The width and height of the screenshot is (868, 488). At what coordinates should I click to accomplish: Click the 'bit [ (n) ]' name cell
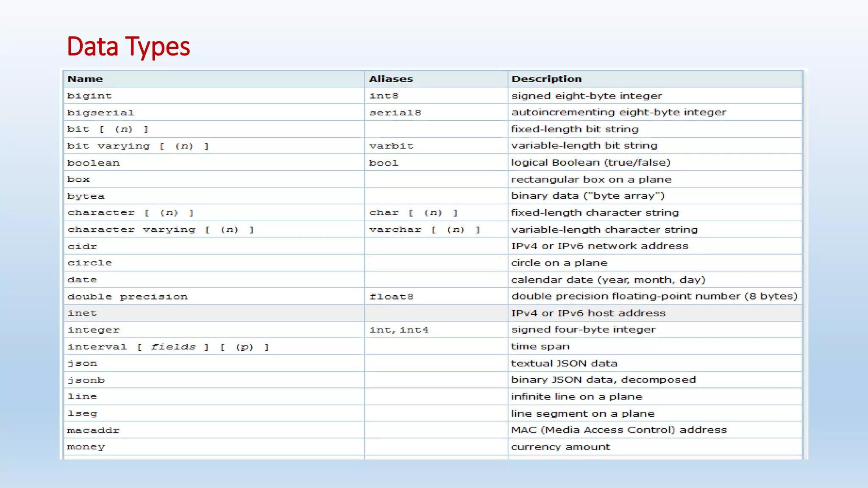pos(214,129)
